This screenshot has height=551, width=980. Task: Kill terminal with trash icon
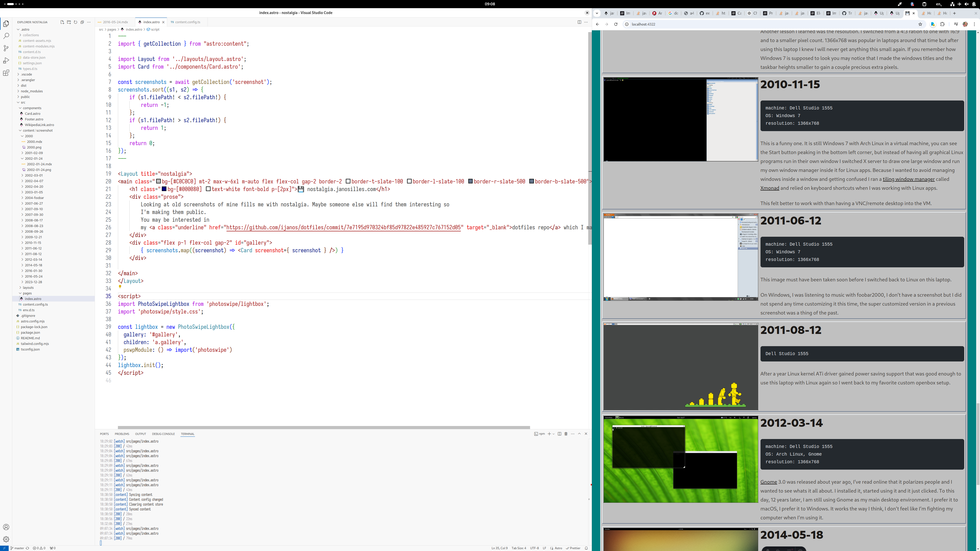tap(566, 434)
